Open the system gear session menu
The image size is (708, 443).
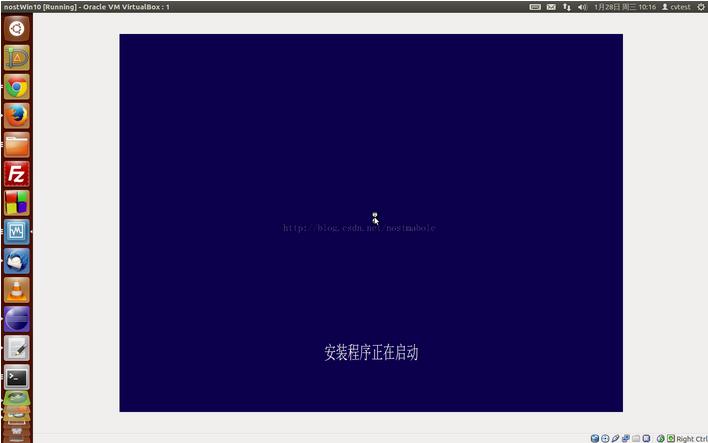coord(701,7)
